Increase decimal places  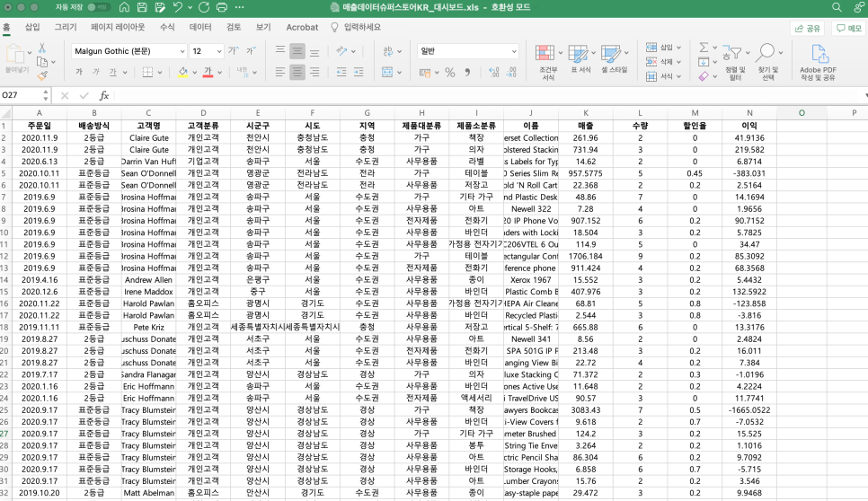click(x=494, y=73)
